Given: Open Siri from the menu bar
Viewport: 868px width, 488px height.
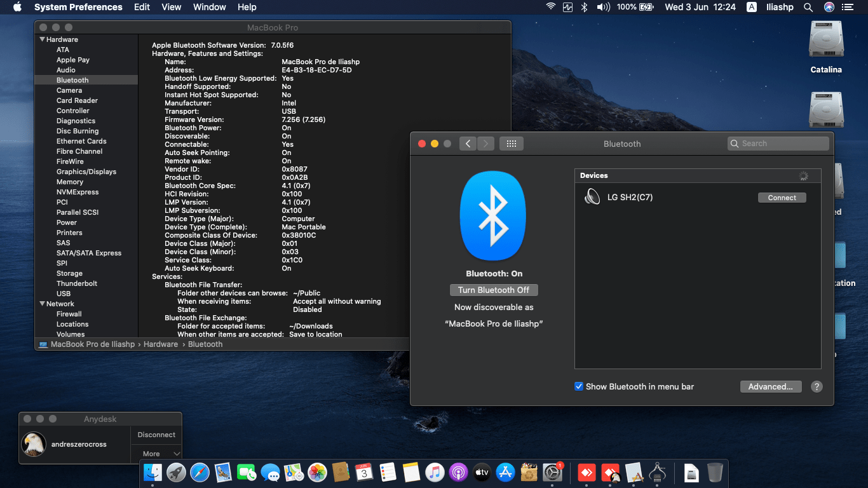Looking at the screenshot, I should tap(829, 7).
